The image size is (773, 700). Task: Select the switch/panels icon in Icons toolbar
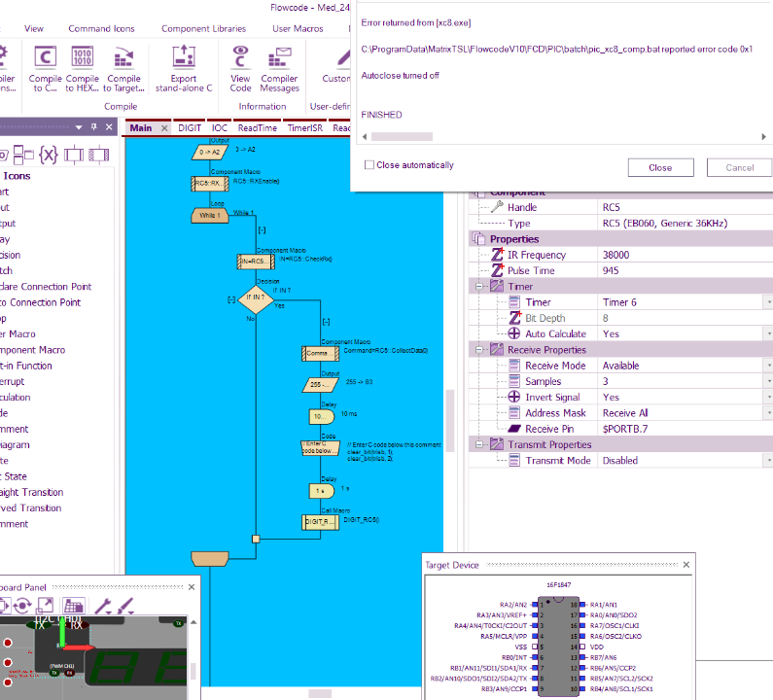click(x=23, y=155)
